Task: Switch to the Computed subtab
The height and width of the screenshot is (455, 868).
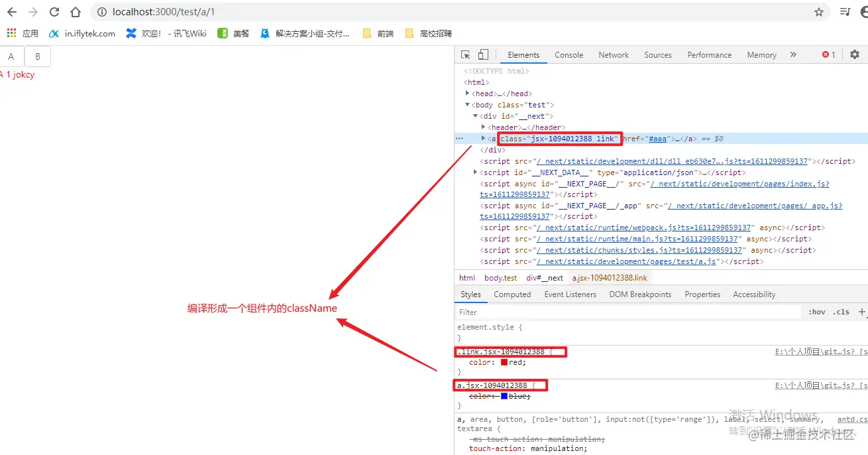Action: [512, 294]
